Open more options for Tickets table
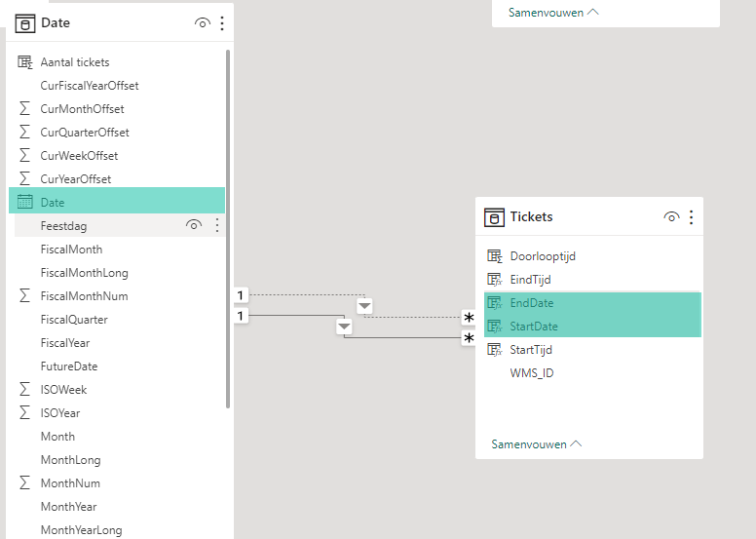 coord(691,217)
